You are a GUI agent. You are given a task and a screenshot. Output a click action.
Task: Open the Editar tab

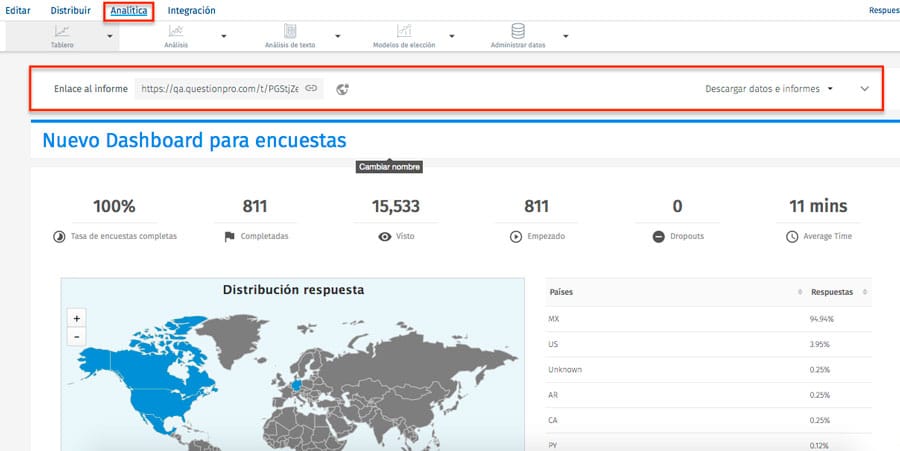click(18, 10)
